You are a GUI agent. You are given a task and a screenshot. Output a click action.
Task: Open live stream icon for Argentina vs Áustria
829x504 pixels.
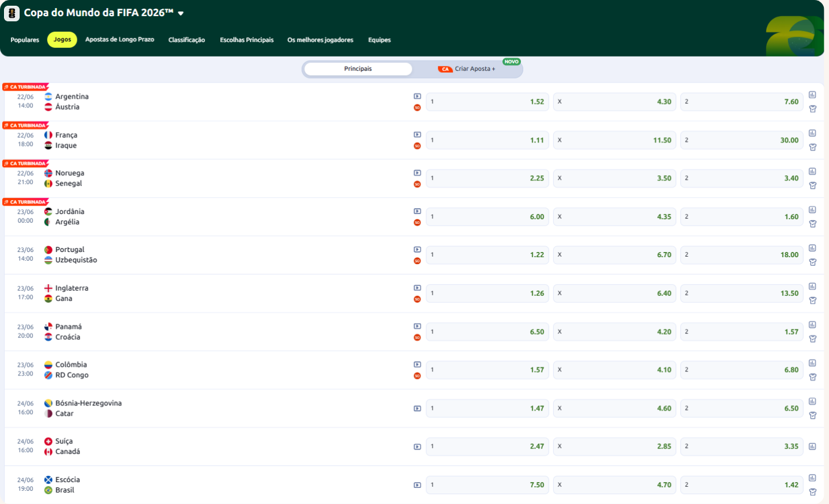[417, 96]
